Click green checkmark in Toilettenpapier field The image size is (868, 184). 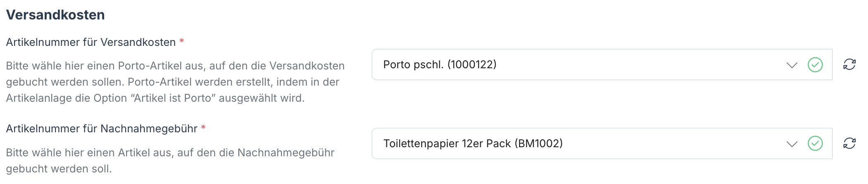tap(815, 143)
